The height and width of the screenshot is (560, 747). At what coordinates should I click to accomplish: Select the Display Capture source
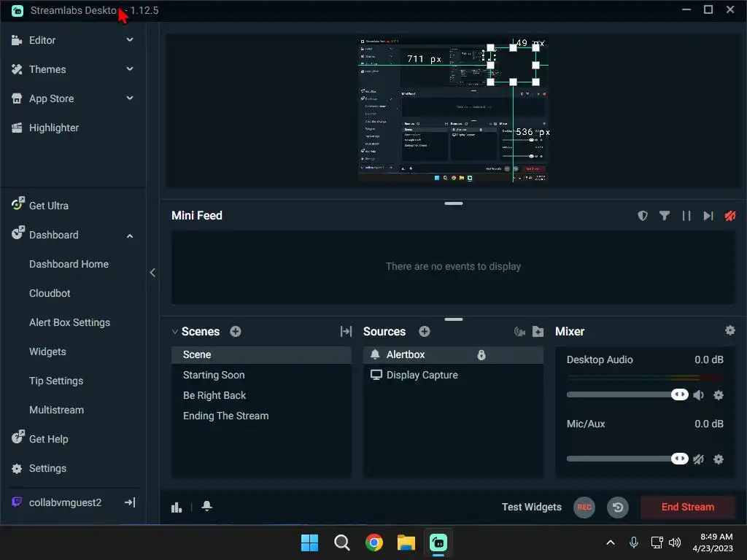coord(453,376)
